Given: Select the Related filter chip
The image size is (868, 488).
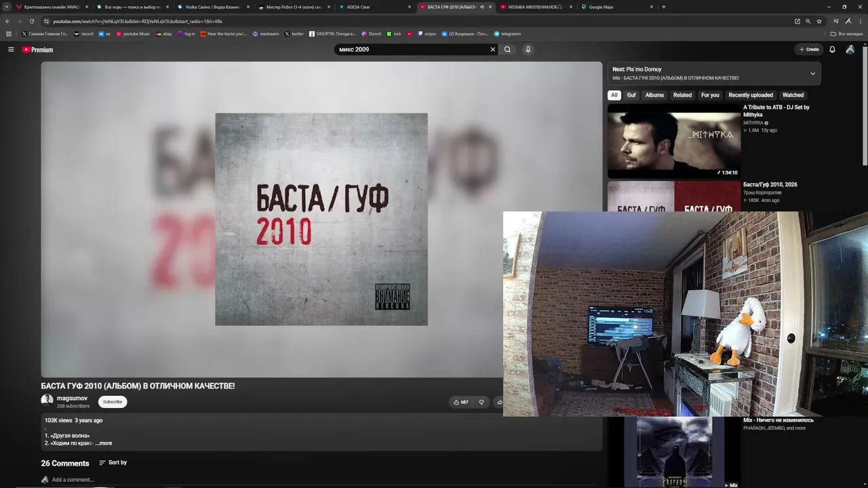Looking at the screenshot, I should tap(682, 95).
